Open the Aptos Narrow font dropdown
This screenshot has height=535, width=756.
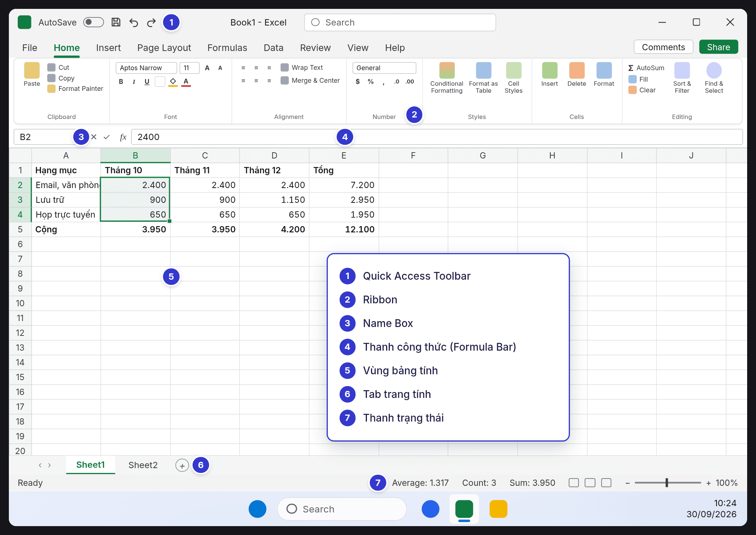coord(146,68)
